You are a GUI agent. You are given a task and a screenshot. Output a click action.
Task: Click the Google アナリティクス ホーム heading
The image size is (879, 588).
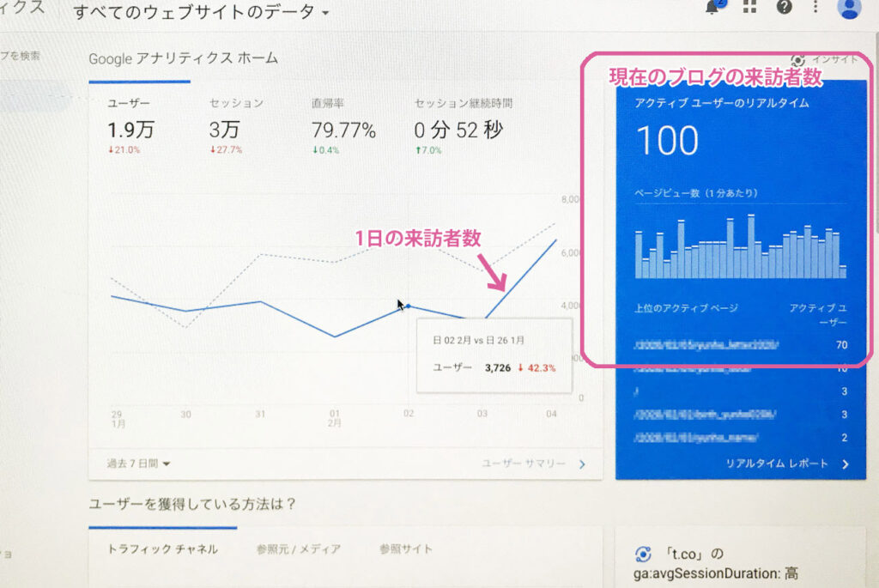pyautogui.click(x=184, y=58)
